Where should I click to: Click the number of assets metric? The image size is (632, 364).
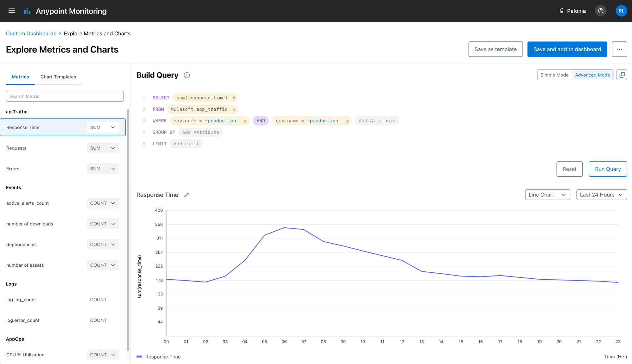[x=25, y=265]
